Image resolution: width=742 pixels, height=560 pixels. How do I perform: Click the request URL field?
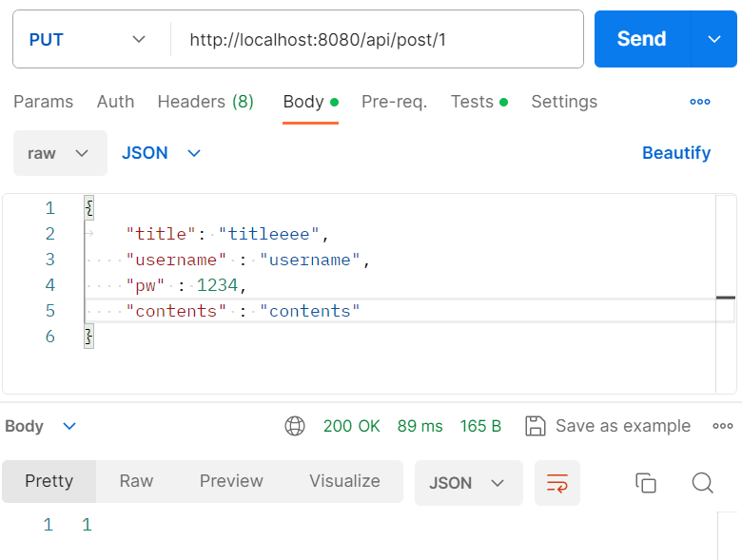click(377, 39)
